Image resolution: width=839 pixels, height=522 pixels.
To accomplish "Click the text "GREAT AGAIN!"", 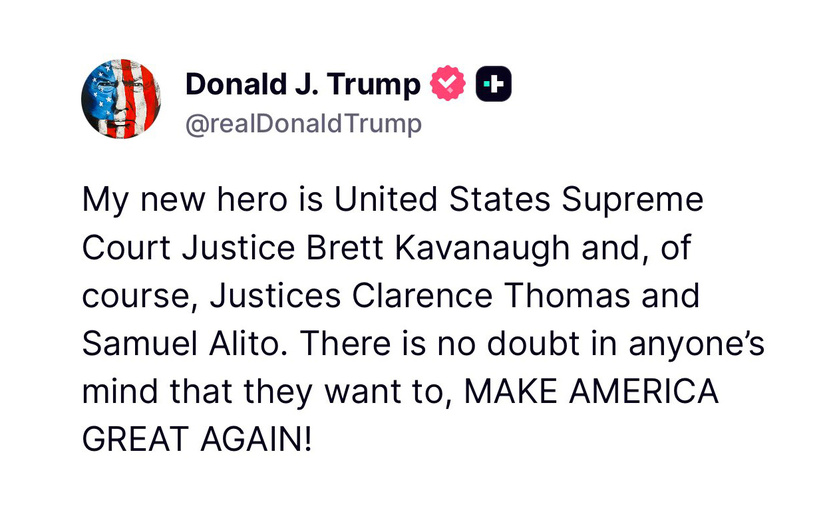I will point(197,439).
